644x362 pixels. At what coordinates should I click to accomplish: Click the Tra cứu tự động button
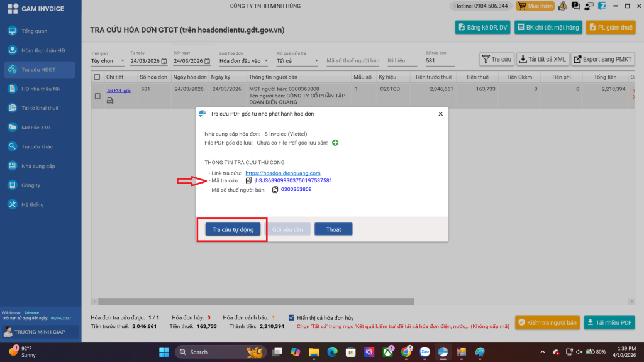(233, 229)
